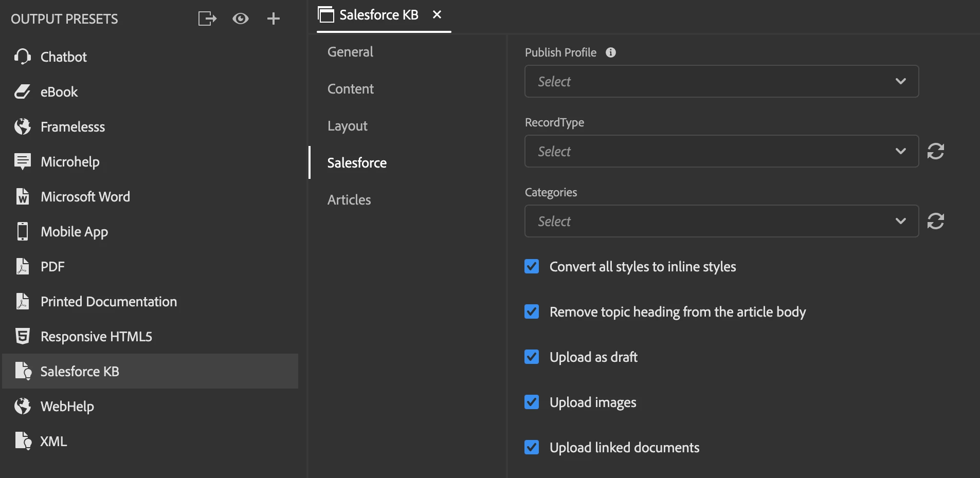Open the Printed Documentation preset
This screenshot has width=980, height=478.
coord(108,301)
